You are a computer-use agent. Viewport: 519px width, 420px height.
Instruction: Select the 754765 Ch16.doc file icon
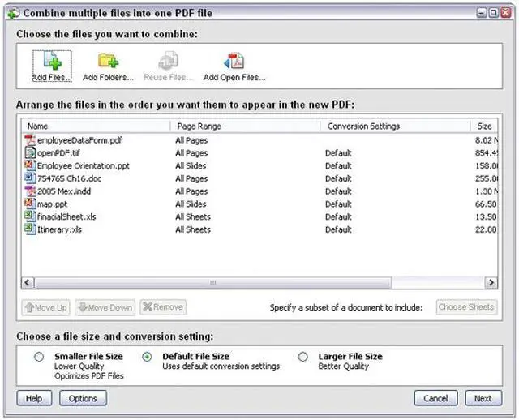click(x=30, y=178)
